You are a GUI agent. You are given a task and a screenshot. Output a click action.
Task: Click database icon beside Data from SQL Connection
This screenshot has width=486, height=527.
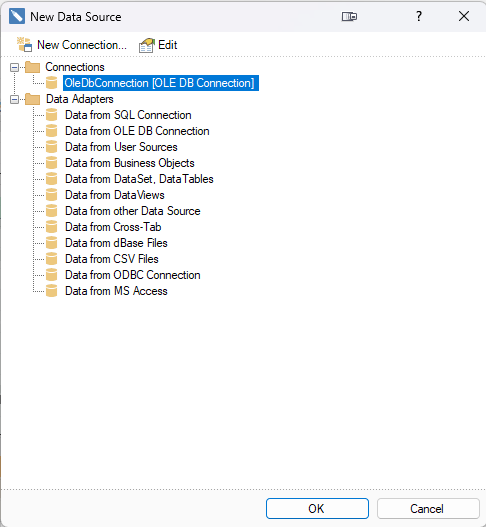[x=51, y=115]
